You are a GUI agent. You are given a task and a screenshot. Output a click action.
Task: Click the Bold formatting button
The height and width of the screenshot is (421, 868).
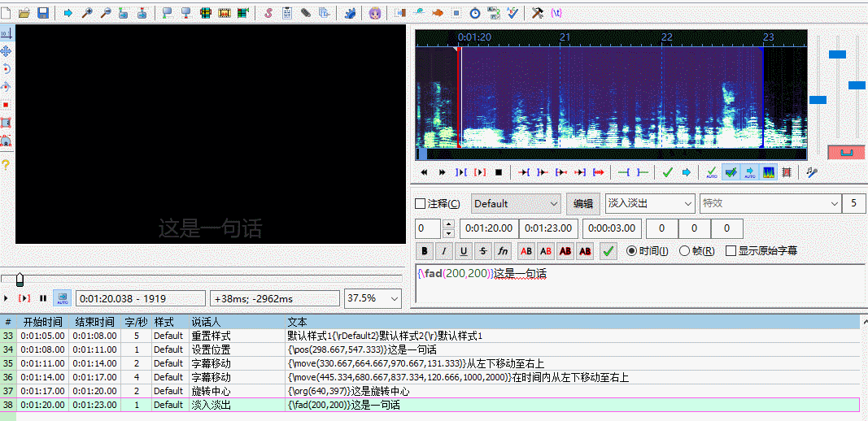click(x=425, y=252)
